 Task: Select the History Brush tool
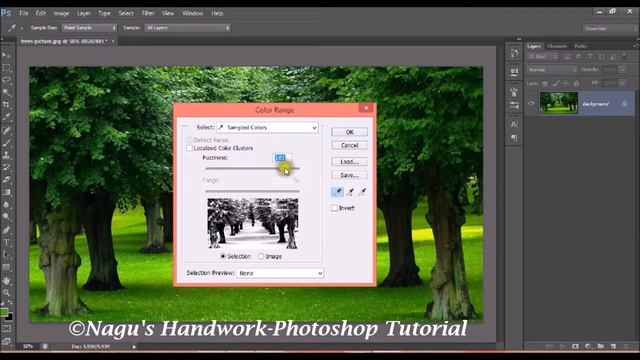(x=7, y=167)
